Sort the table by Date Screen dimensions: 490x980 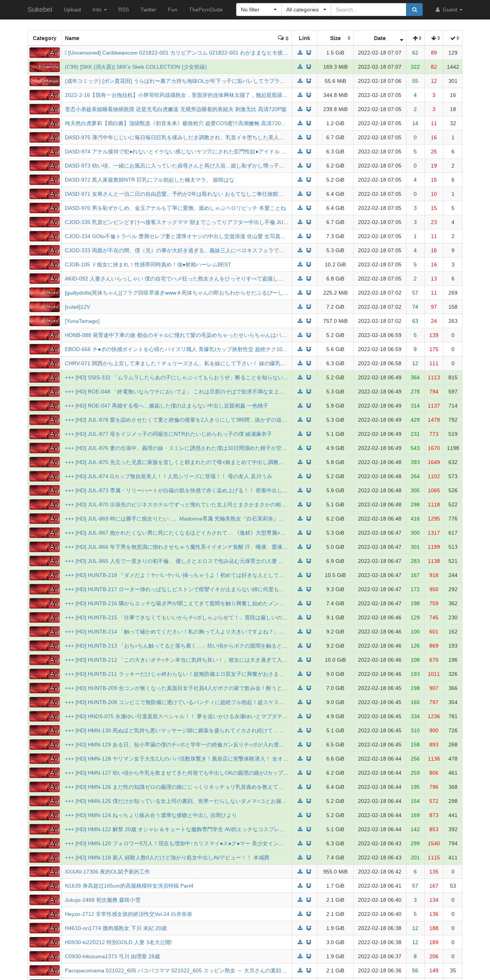(380, 38)
